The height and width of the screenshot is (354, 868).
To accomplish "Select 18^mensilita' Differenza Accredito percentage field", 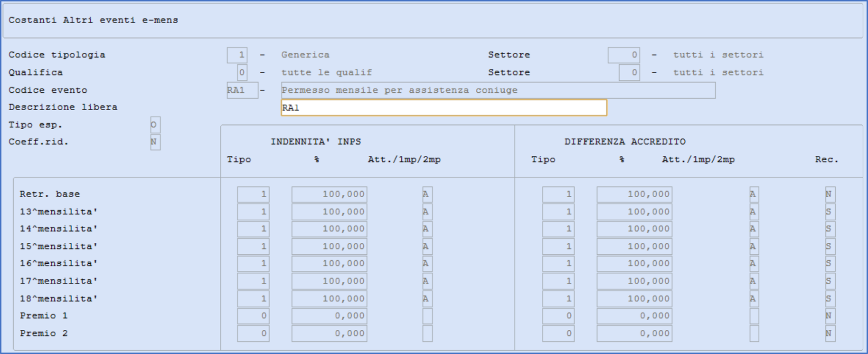I will (634, 299).
